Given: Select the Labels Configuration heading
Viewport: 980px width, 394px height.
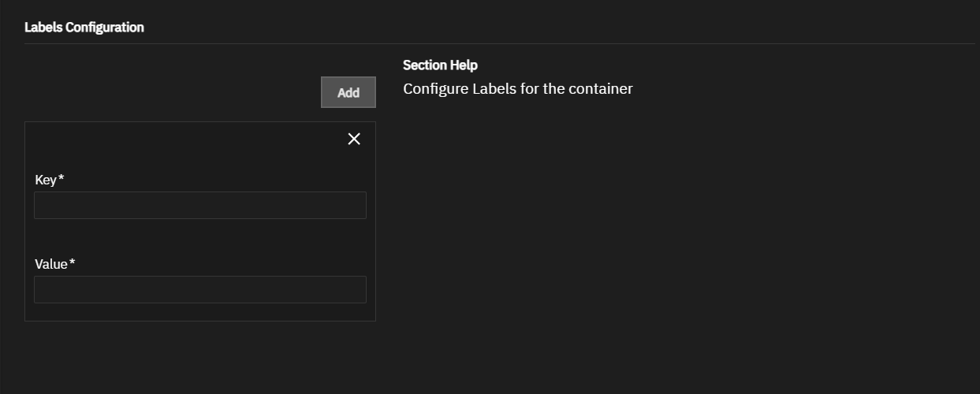Looking at the screenshot, I should [x=84, y=27].
